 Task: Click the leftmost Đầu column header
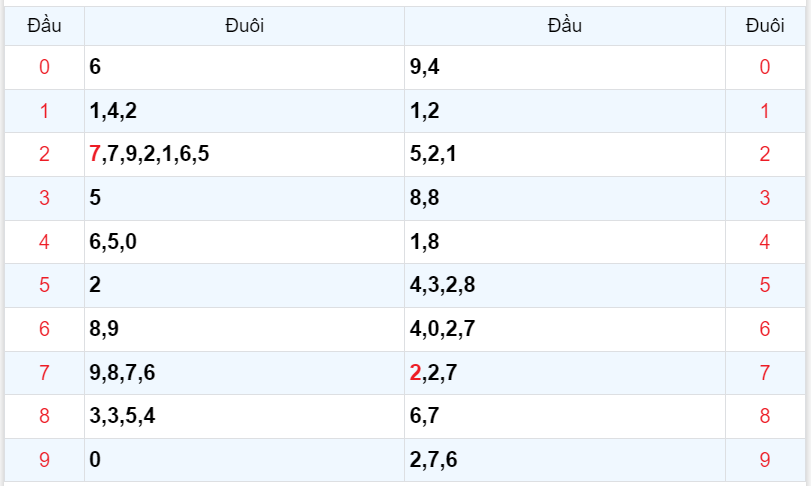pos(44,26)
